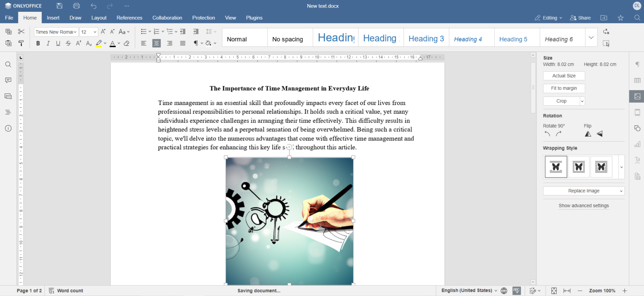Click the Save icon in title bar
The image size is (644, 296).
click(60, 6)
